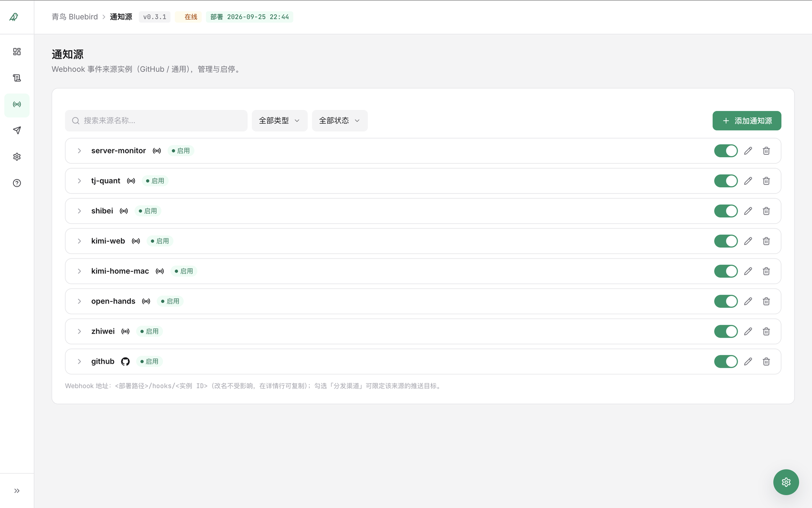Edit the server-monitor source

point(748,151)
